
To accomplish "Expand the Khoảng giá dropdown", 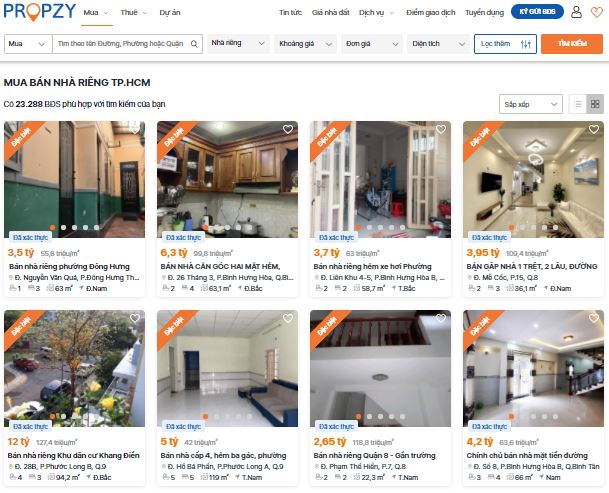I will click(x=305, y=44).
